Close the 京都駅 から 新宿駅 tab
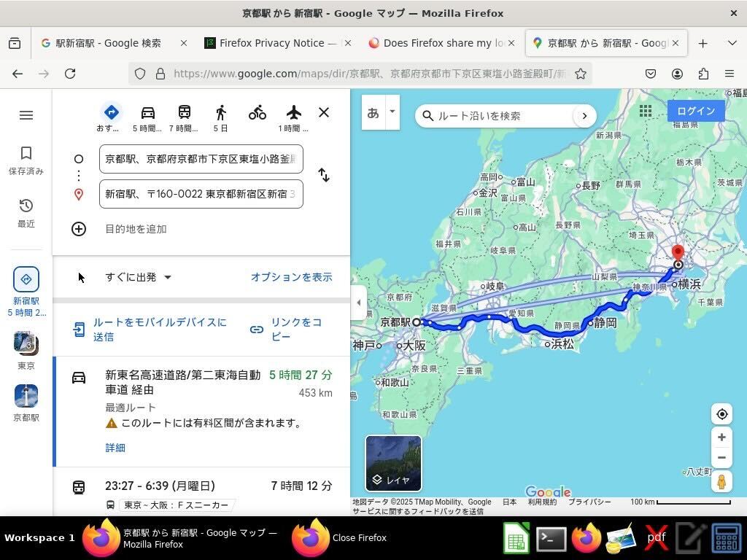The height and width of the screenshot is (560, 747). point(676,43)
